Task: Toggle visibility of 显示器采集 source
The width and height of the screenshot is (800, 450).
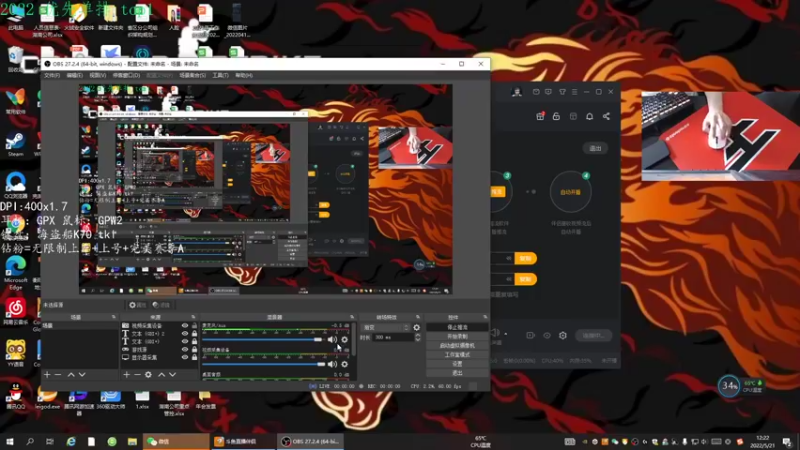Action: click(185, 357)
